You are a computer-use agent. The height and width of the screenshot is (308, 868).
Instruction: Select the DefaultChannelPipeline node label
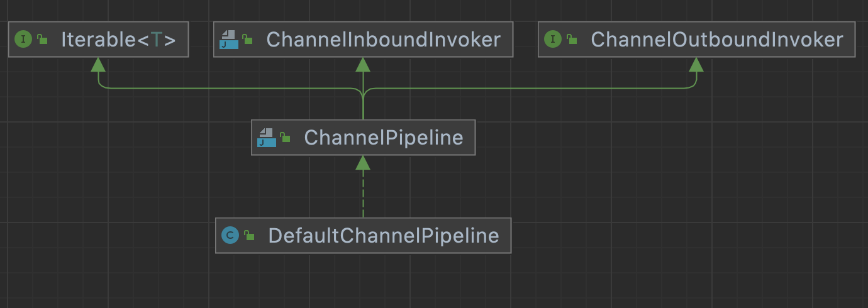coord(383,236)
